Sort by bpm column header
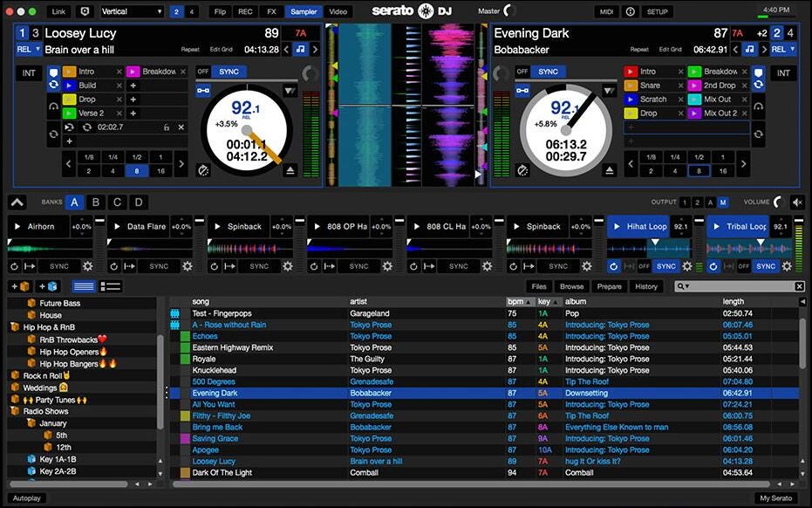 [520, 301]
